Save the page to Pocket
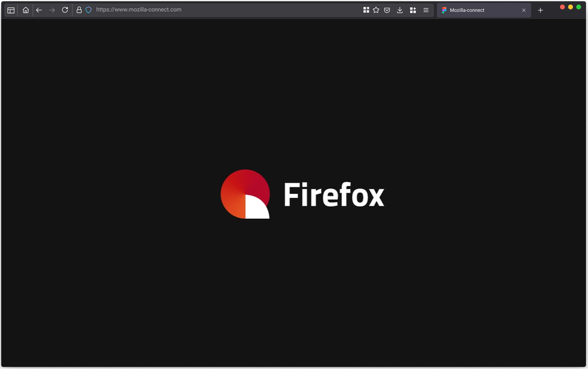The width and height of the screenshot is (588, 369). (387, 10)
